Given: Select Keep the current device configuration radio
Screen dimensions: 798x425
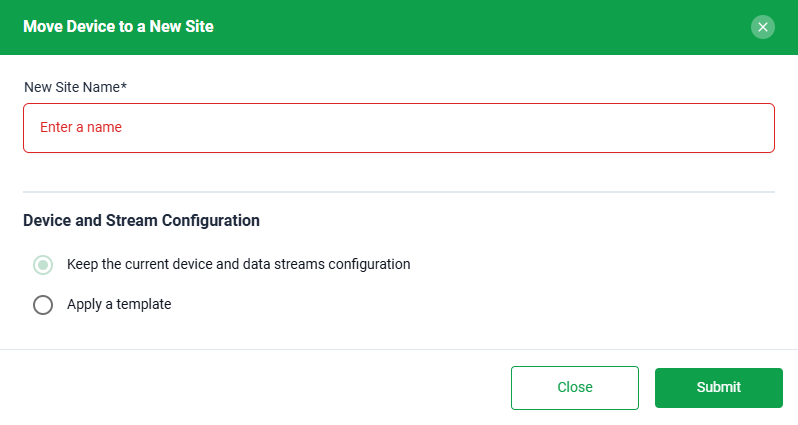Looking at the screenshot, I should (43, 265).
